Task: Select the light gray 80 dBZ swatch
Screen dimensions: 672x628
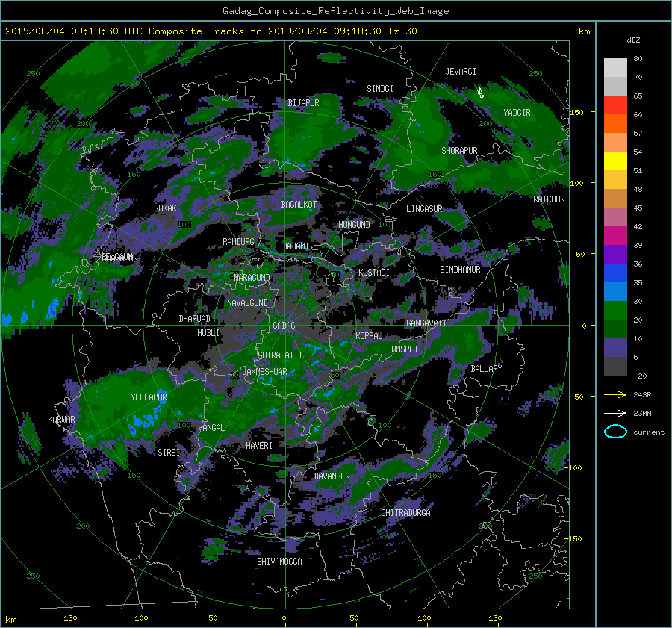Action: pyautogui.click(x=615, y=68)
